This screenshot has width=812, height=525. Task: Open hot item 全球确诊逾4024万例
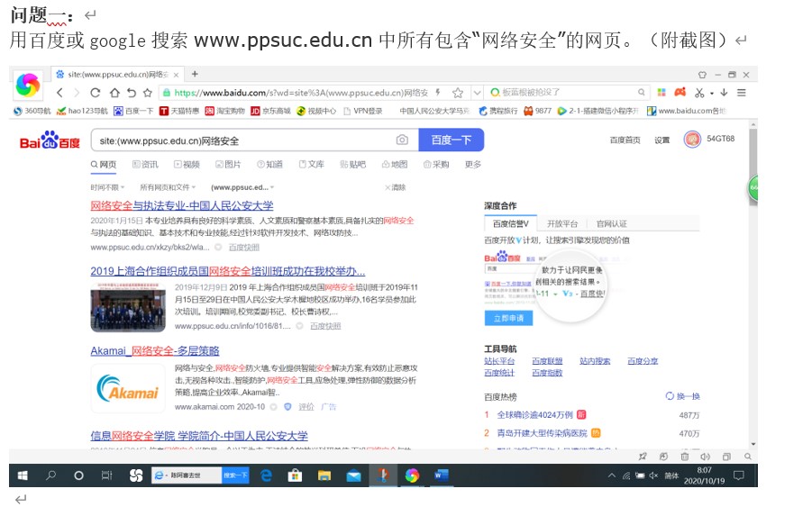point(535,415)
